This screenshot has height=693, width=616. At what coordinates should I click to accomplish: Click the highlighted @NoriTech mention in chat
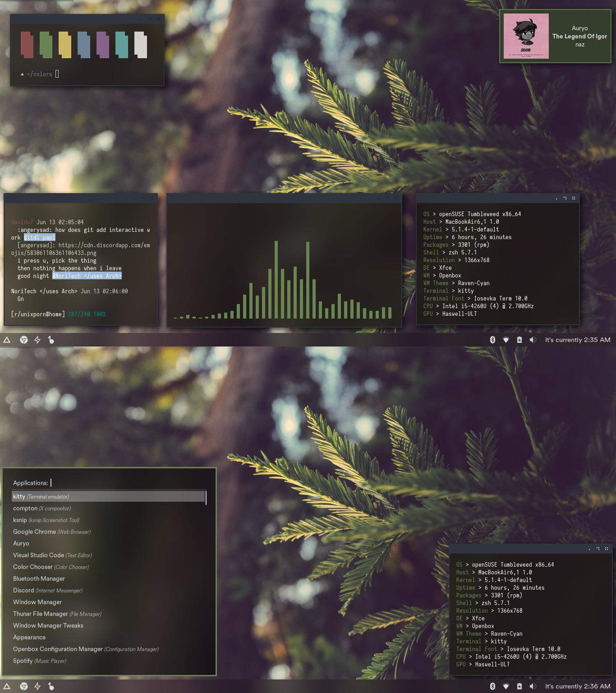[x=87, y=276]
